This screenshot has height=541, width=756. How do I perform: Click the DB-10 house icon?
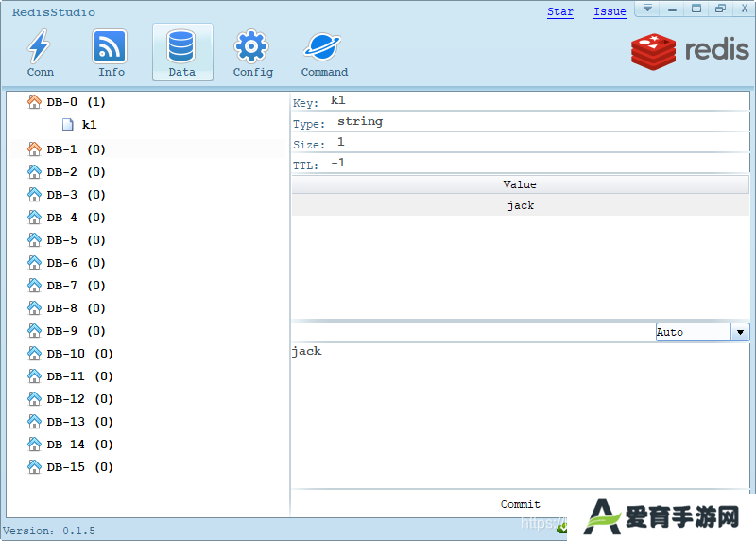click(34, 354)
